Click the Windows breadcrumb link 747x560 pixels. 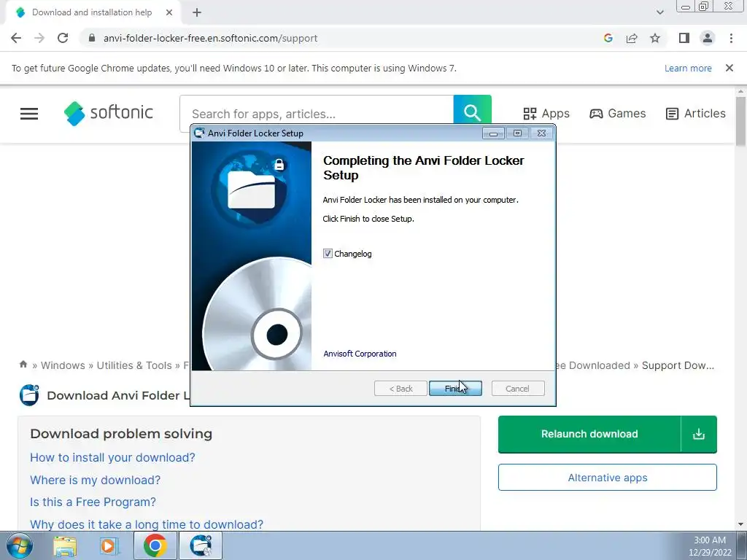[63, 365]
